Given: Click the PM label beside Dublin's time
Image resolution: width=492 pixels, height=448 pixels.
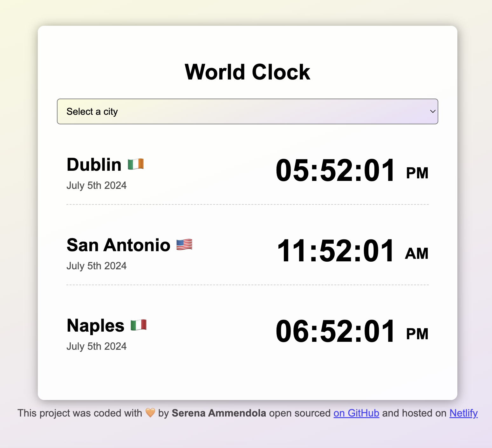Looking at the screenshot, I should 417,173.
